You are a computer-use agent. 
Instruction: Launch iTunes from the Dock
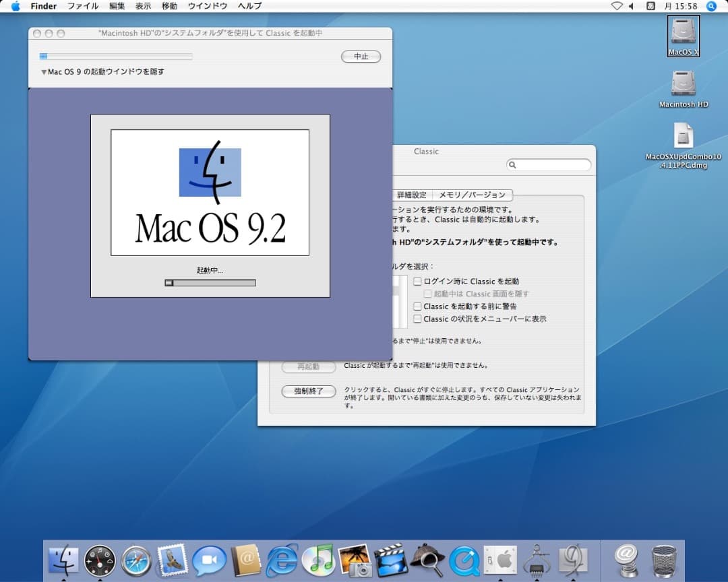click(x=318, y=560)
